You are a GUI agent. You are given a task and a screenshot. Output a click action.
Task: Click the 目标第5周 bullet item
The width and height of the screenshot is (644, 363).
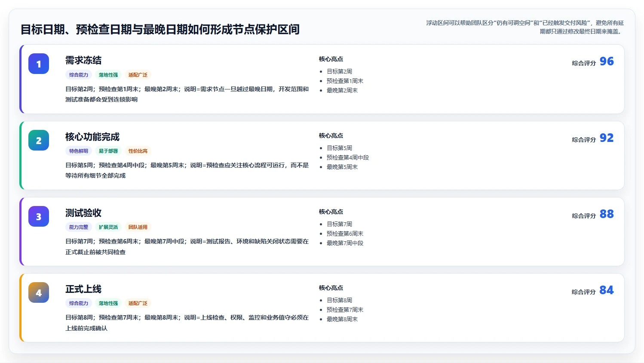coord(339,148)
